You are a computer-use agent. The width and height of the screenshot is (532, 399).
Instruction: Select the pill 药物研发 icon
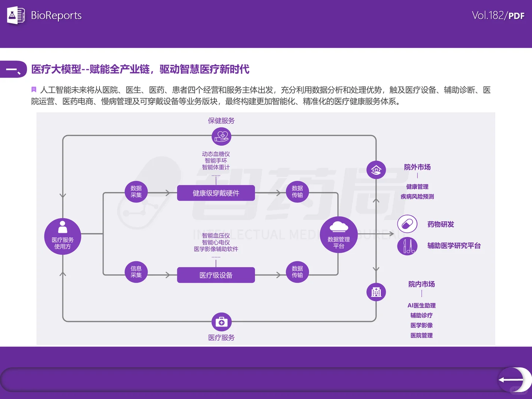pyautogui.click(x=407, y=224)
